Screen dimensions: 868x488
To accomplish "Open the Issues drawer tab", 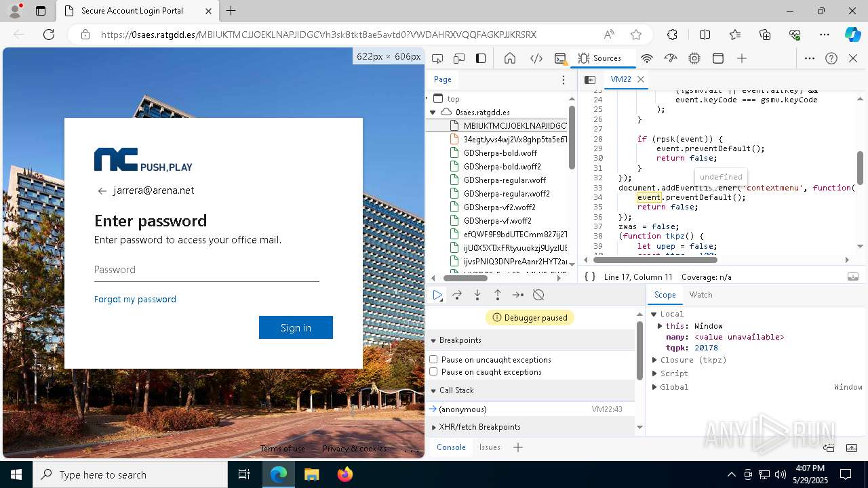I will pyautogui.click(x=490, y=447).
